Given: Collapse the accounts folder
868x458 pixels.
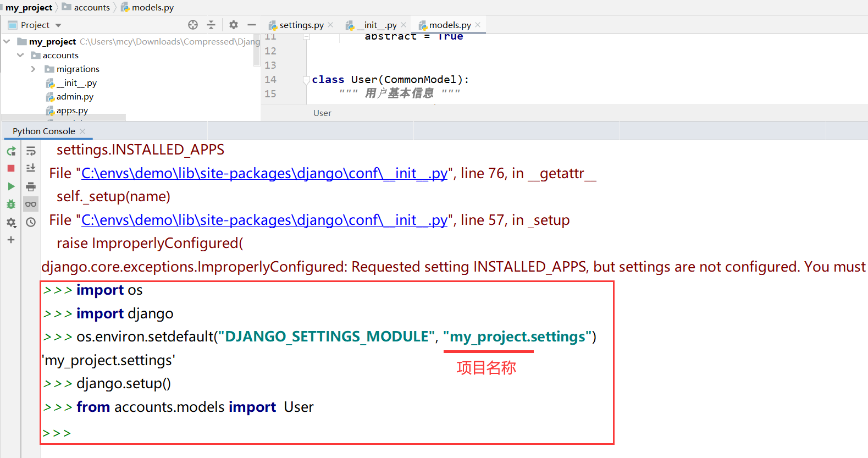Looking at the screenshot, I should [20, 55].
